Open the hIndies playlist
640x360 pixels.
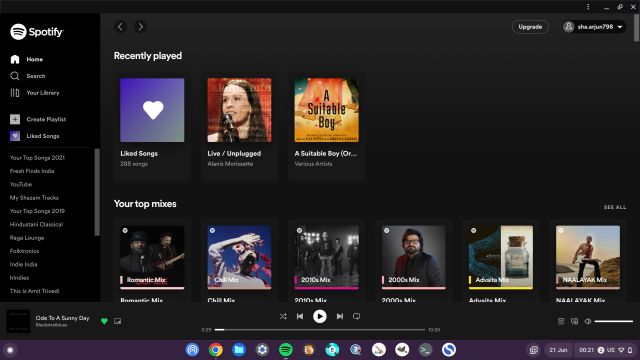pyautogui.click(x=19, y=278)
